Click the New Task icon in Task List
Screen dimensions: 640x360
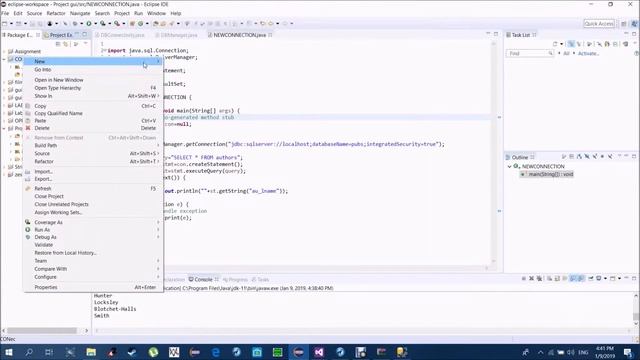[x=555, y=44]
